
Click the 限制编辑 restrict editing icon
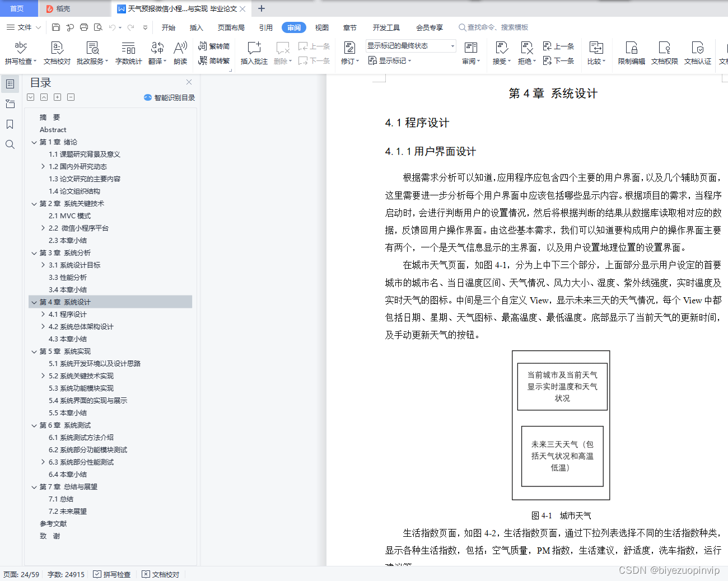tap(631, 53)
